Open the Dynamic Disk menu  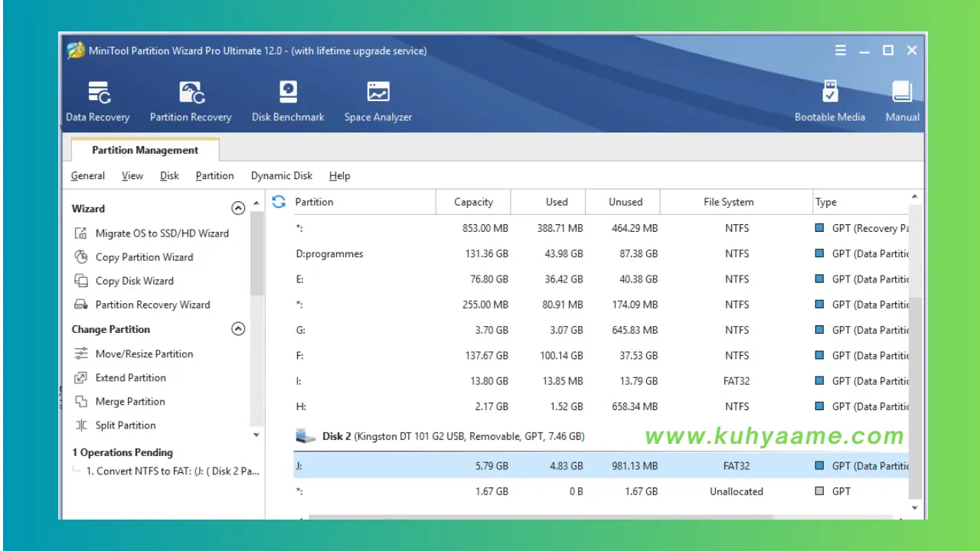(282, 175)
